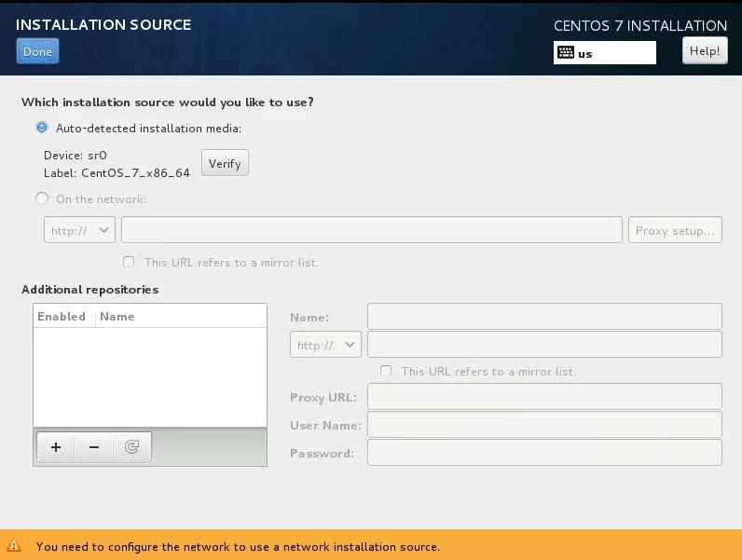
Task: Click the Help! button
Action: pos(705,50)
